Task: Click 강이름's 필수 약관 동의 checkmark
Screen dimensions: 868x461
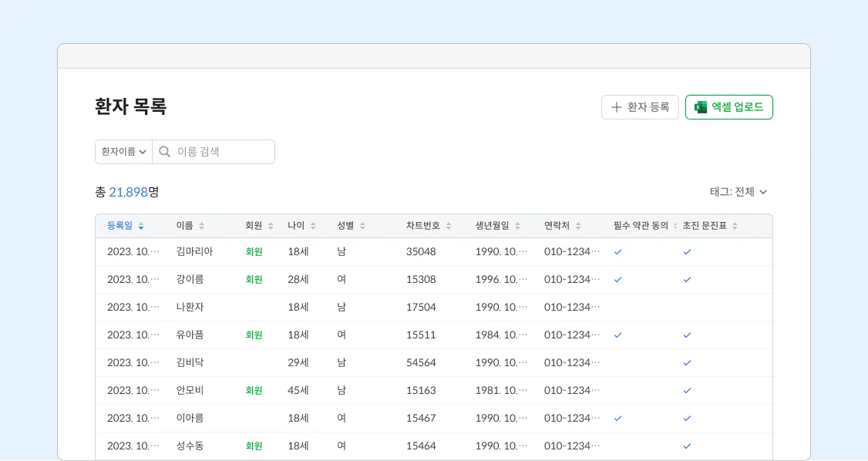Action: tap(617, 280)
